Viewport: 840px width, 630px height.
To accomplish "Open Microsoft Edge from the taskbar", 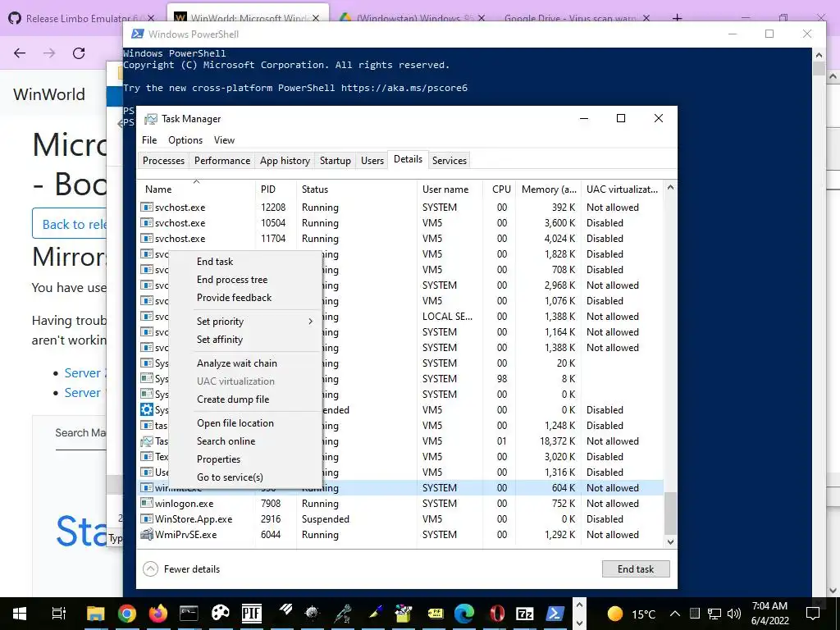I will (464, 614).
